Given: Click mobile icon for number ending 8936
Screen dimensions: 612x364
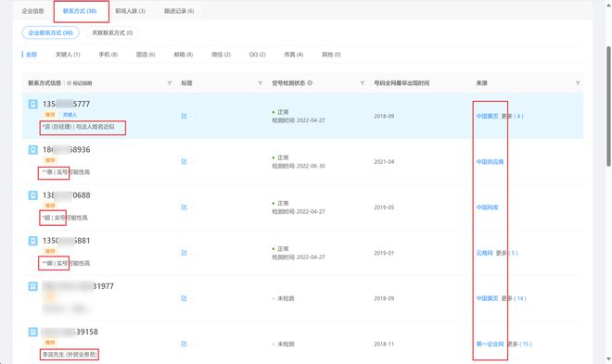Looking at the screenshot, I should pyautogui.click(x=32, y=150).
